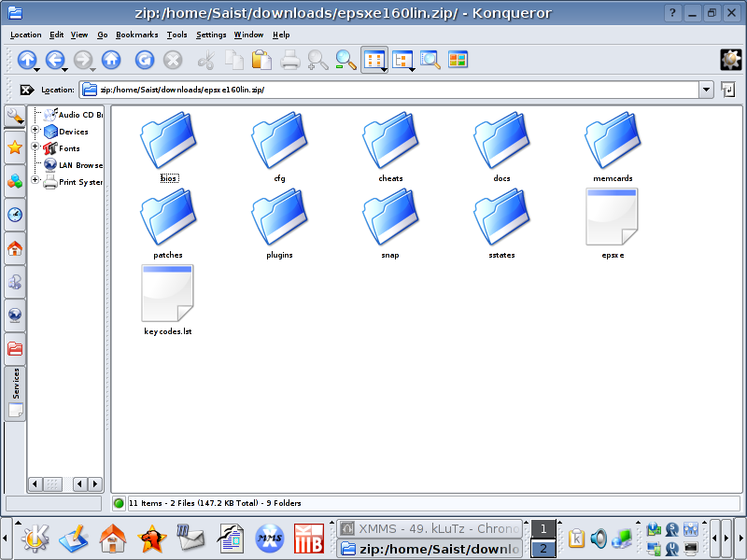
Task: Open the Bookmarks menu
Action: pos(137,35)
